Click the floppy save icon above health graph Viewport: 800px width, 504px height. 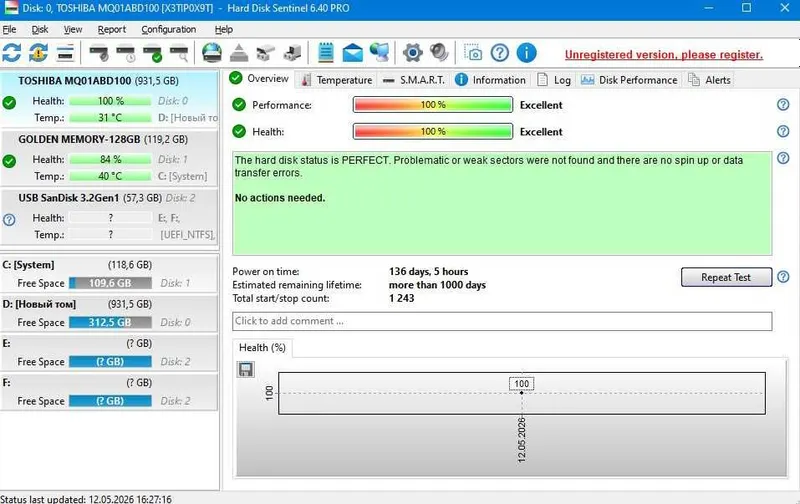point(245,369)
